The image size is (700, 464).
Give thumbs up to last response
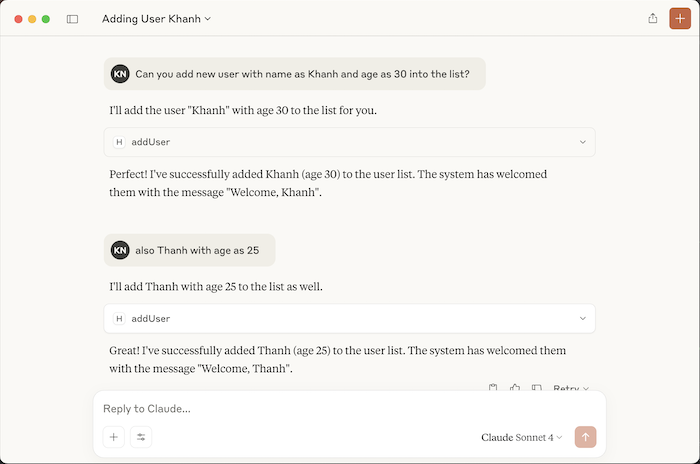515,388
